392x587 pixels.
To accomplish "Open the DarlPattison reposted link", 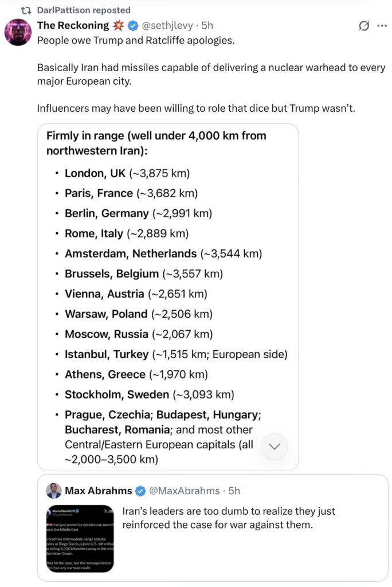I will coord(84,10).
